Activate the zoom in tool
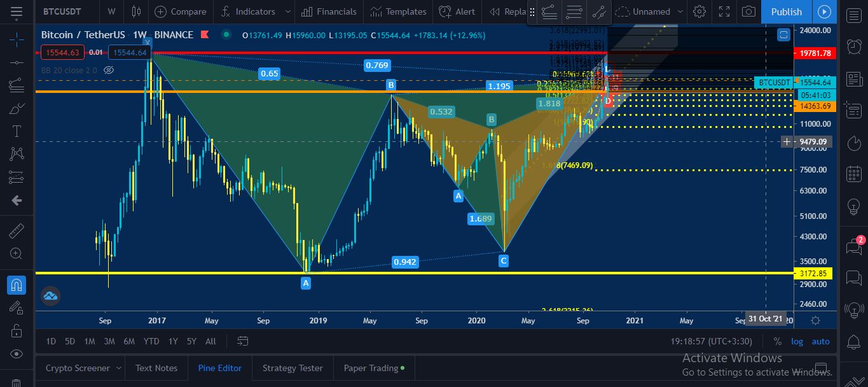The height and width of the screenshot is (387, 868). click(17, 253)
